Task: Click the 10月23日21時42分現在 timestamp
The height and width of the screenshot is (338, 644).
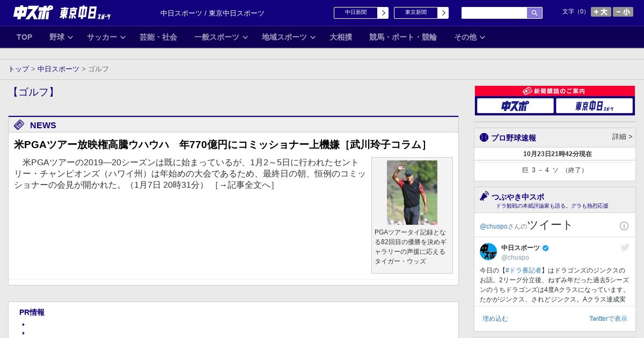Action: coord(558,154)
